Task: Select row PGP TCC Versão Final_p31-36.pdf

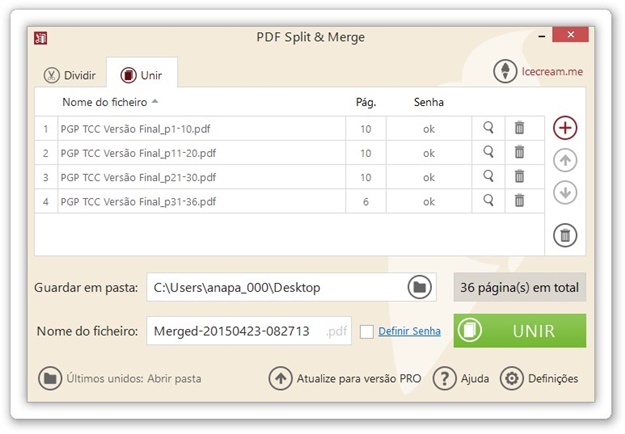Action: click(289, 201)
